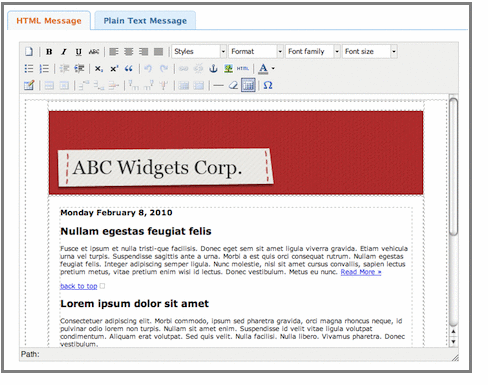The image size is (488, 385).
Task: Insert a special character with Omega icon
Action: coord(268,85)
